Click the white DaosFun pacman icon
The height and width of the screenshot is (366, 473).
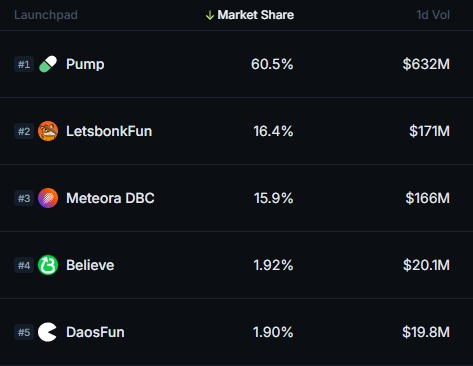pos(47,332)
